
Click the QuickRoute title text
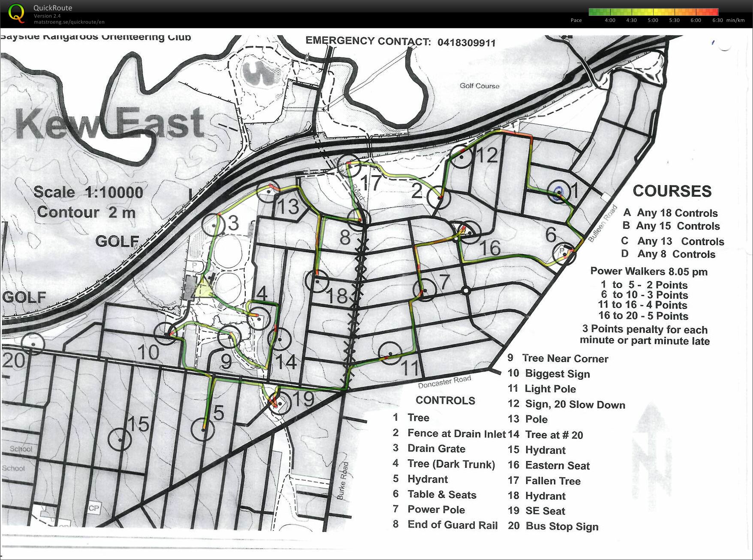pos(53,8)
